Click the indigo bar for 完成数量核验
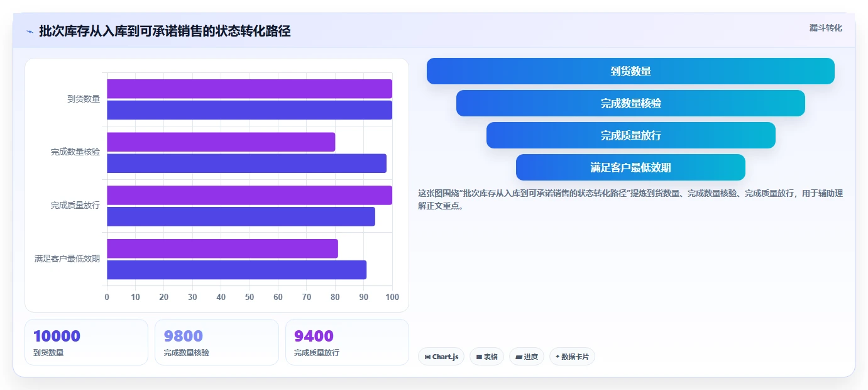The image size is (868, 390). [246, 164]
